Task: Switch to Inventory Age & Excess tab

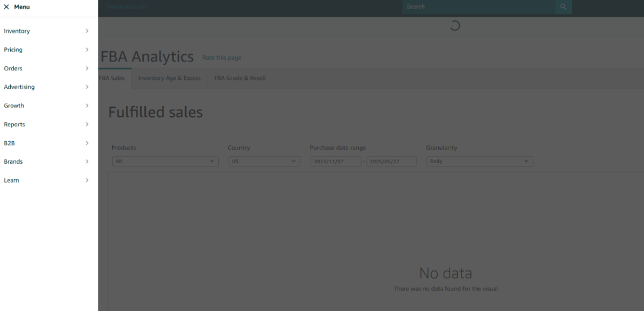Action: coord(169,78)
